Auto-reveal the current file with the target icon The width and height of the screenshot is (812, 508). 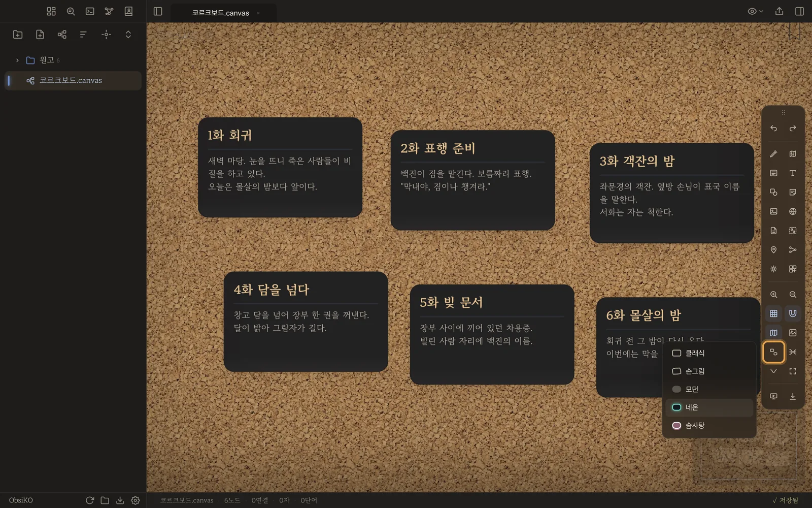(x=106, y=35)
